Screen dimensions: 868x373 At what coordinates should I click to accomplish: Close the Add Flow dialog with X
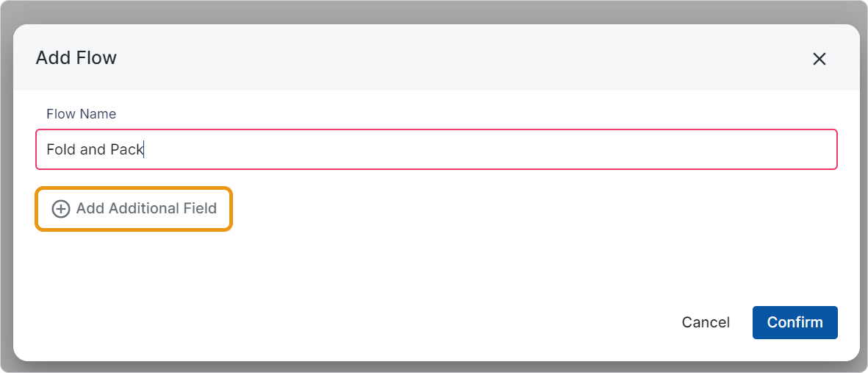[x=819, y=59]
